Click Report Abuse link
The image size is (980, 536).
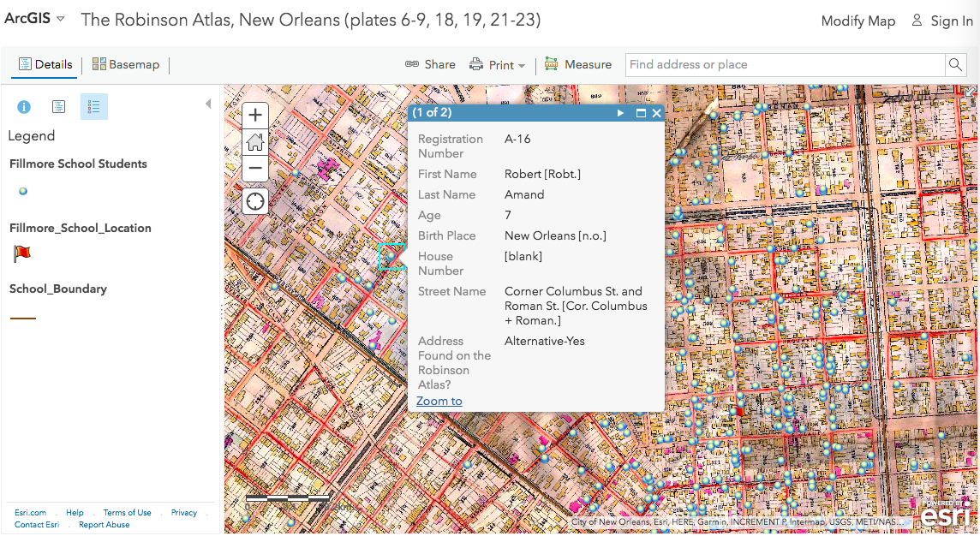105,525
